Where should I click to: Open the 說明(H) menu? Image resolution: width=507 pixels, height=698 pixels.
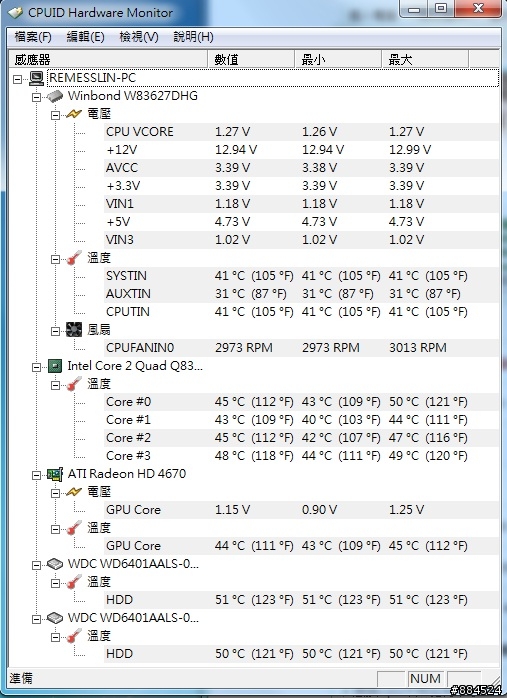[193, 37]
